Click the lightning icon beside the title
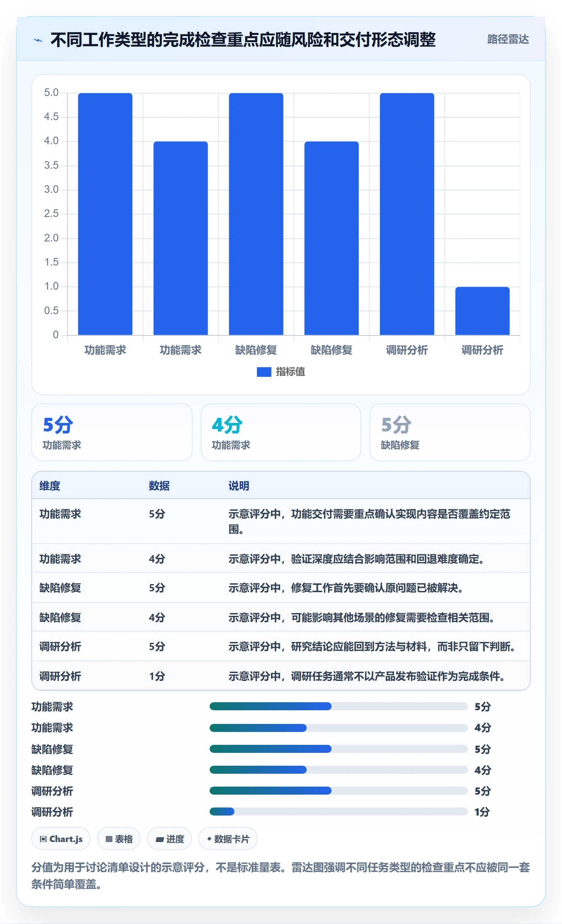 (x=38, y=40)
